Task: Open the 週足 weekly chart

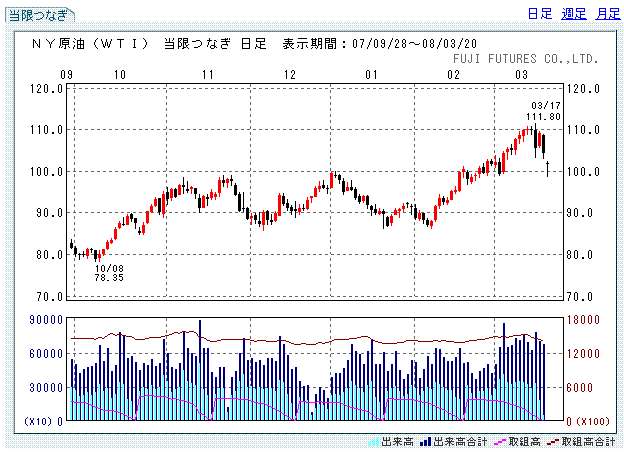Action: (x=574, y=13)
